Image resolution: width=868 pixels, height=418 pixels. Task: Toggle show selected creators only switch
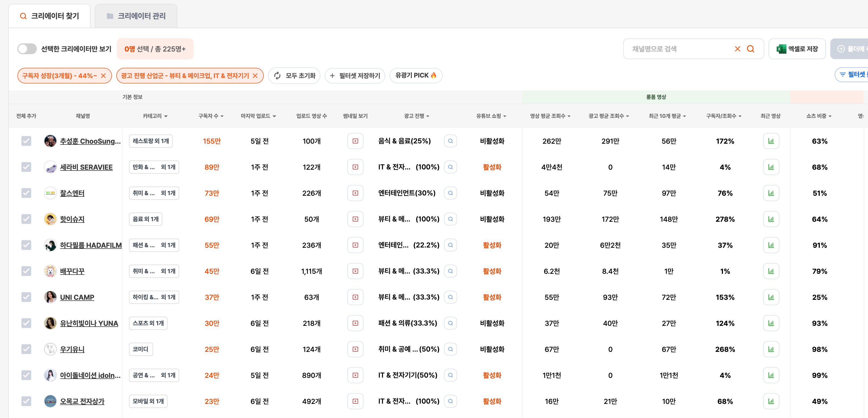coord(27,49)
